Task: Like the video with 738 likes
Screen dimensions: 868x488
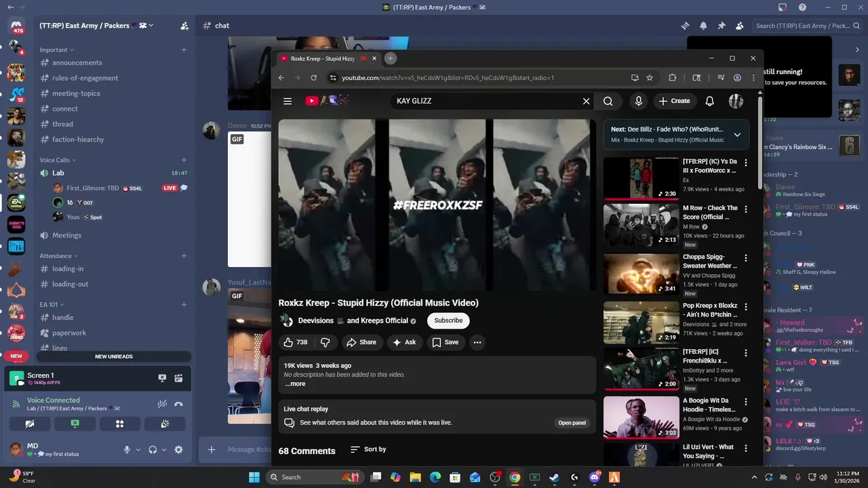Action: click(x=296, y=342)
